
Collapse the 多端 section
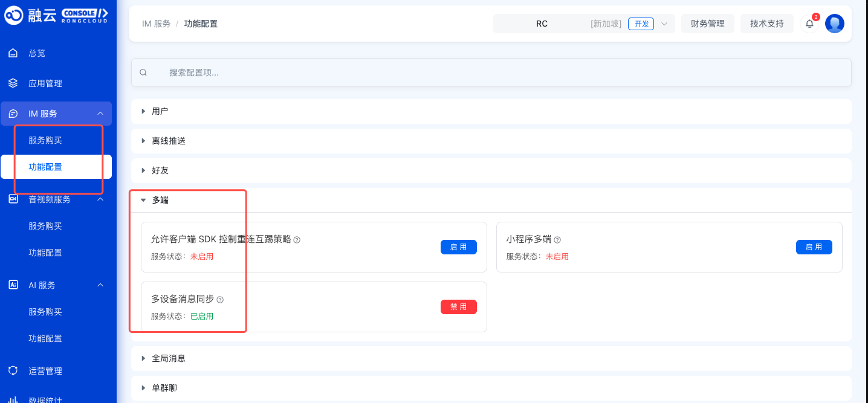pyautogui.click(x=160, y=200)
